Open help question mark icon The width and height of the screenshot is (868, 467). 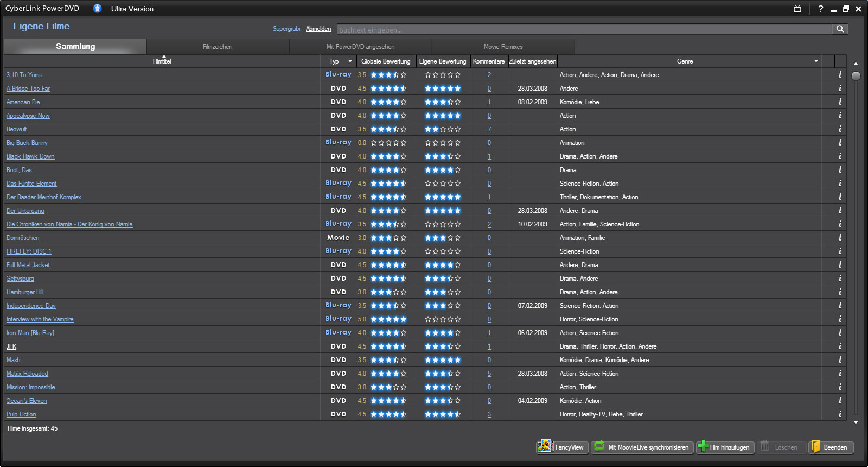pos(821,9)
